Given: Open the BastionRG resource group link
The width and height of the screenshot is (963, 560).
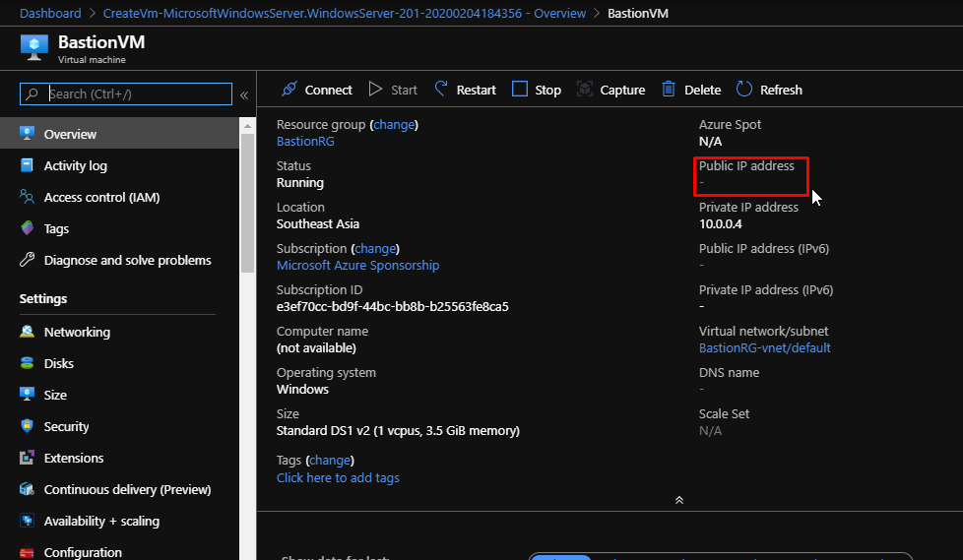Looking at the screenshot, I should (305, 141).
